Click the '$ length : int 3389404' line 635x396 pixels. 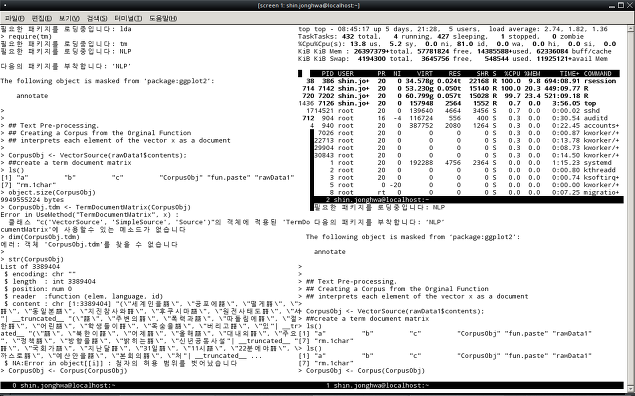50,281
